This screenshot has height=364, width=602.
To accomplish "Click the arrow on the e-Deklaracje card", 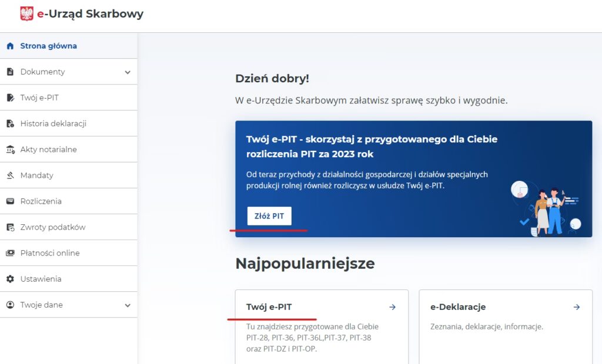I will (x=577, y=307).
